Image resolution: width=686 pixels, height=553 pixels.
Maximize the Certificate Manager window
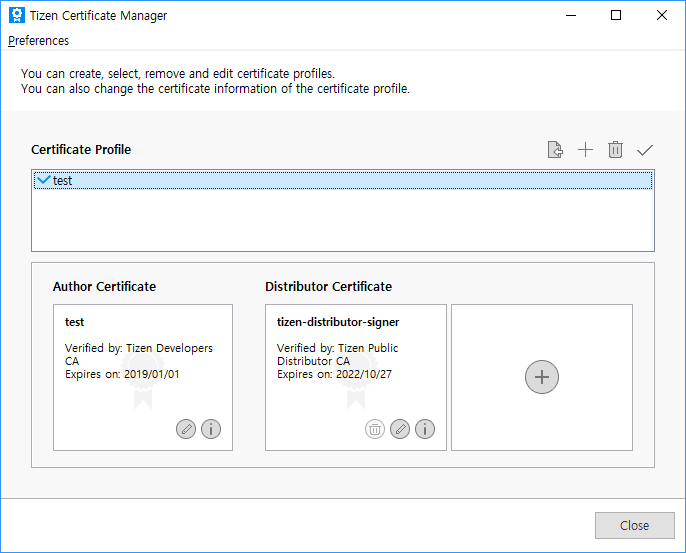[x=616, y=16]
